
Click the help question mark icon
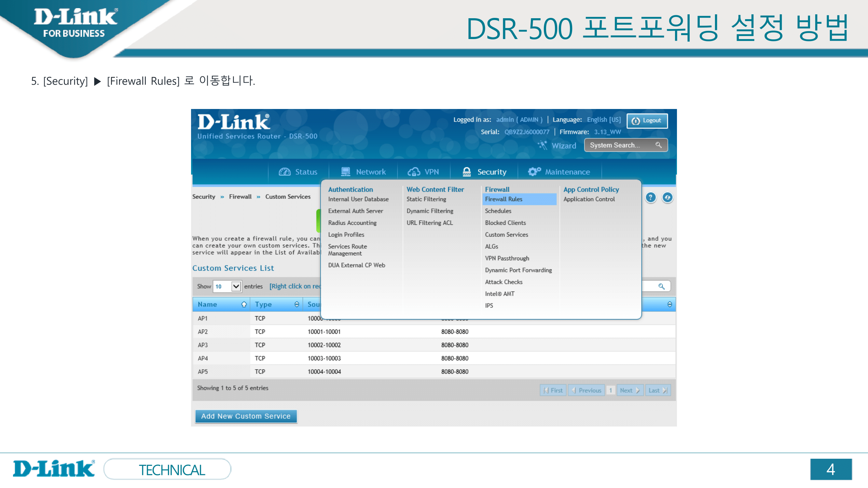pos(650,197)
